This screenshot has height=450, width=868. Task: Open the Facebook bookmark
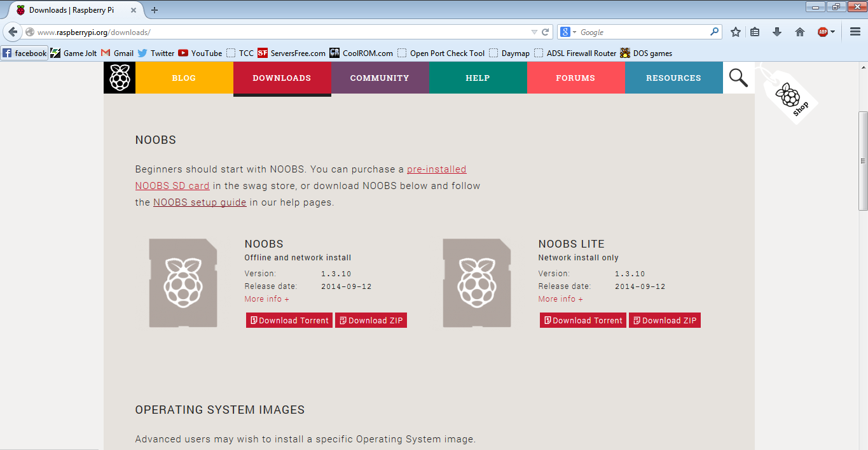(24, 53)
